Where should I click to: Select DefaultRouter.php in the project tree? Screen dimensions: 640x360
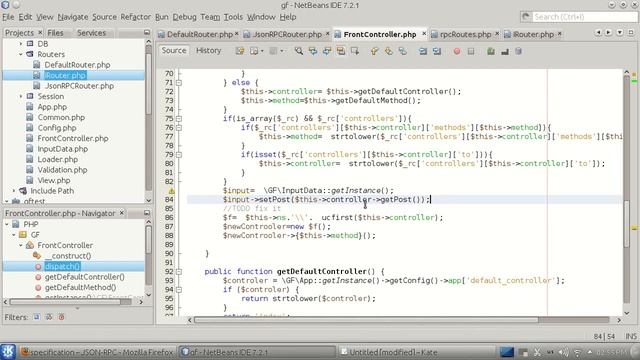(x=77, y=64)
